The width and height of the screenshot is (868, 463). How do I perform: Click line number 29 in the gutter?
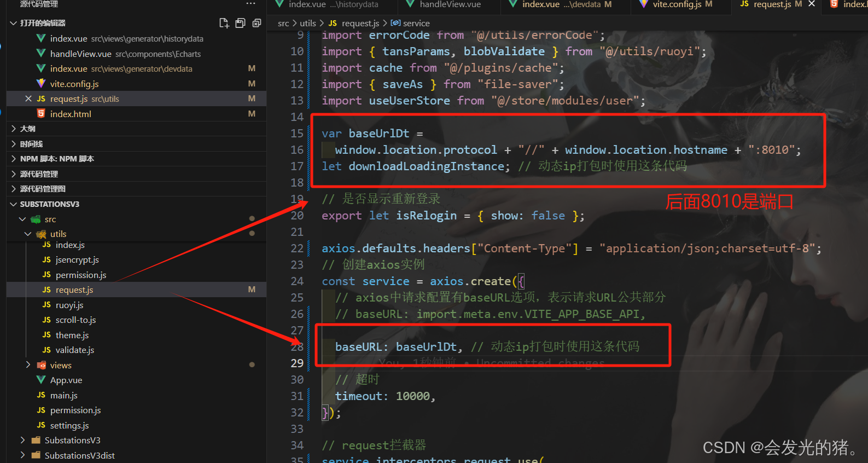pyautogui.click(x=297, y=363)
